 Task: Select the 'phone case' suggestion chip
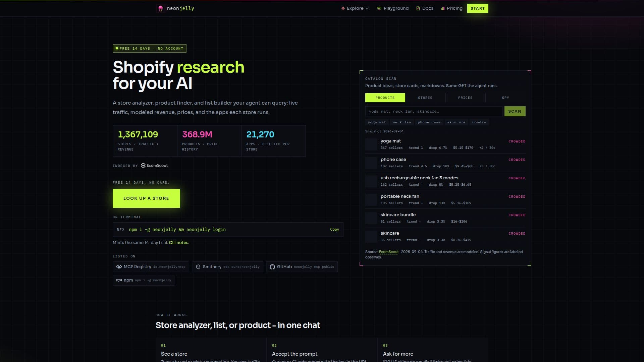pos(429,122)
